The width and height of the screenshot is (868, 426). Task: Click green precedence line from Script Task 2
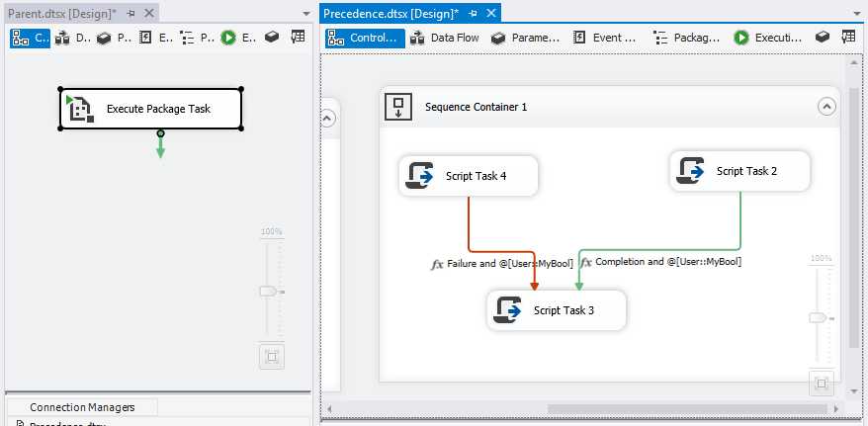point(740,220)
